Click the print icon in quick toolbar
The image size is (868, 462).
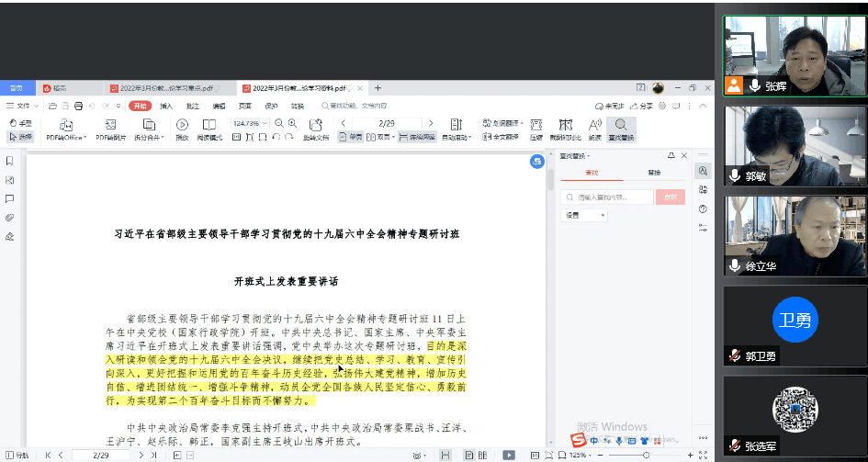[x=79, y=106]
